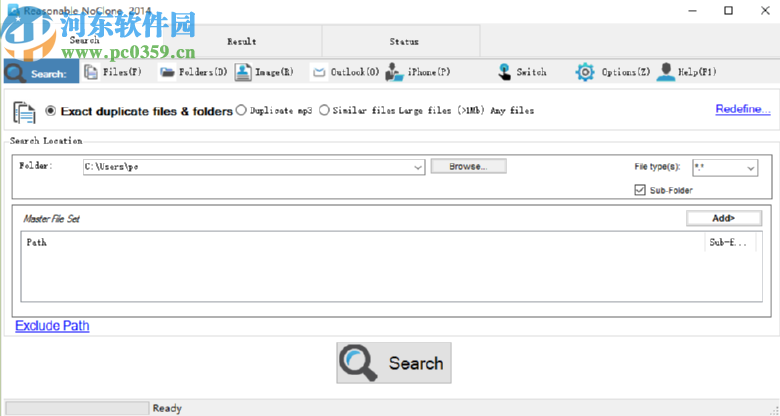
Task: Open the Options(Z) gear icon
Action: click(585, 72)
